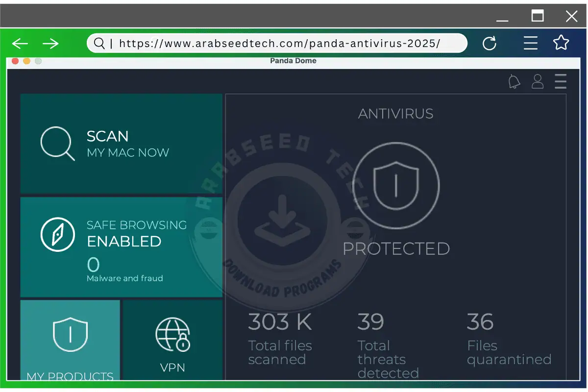Open the user account profile icon
The width and height of the screenshot is (588, 392).
click(x=538, y=81)
